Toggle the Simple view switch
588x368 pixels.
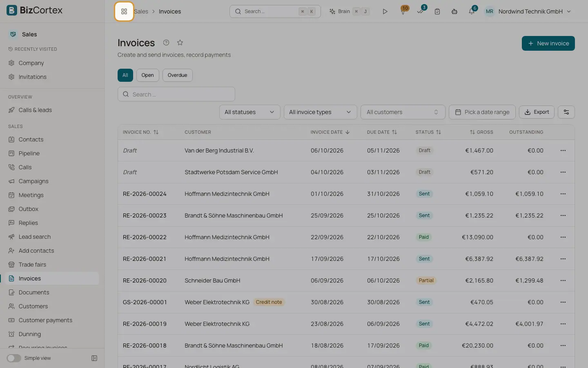tap(14, 358)
